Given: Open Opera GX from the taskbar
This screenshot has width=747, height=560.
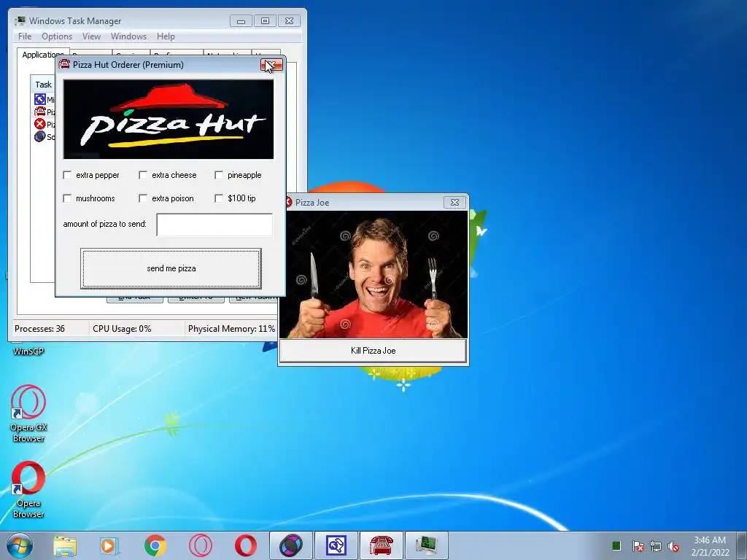Looking at the screenshot, I should [201, 545].
